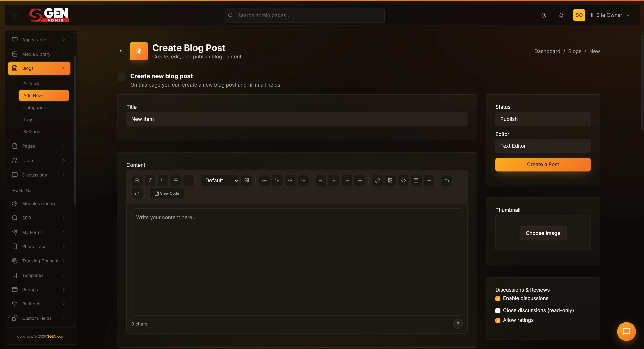The image size is (644, 349).
Task: Expand the Pages sidebar section
Action: click(39, 146)
